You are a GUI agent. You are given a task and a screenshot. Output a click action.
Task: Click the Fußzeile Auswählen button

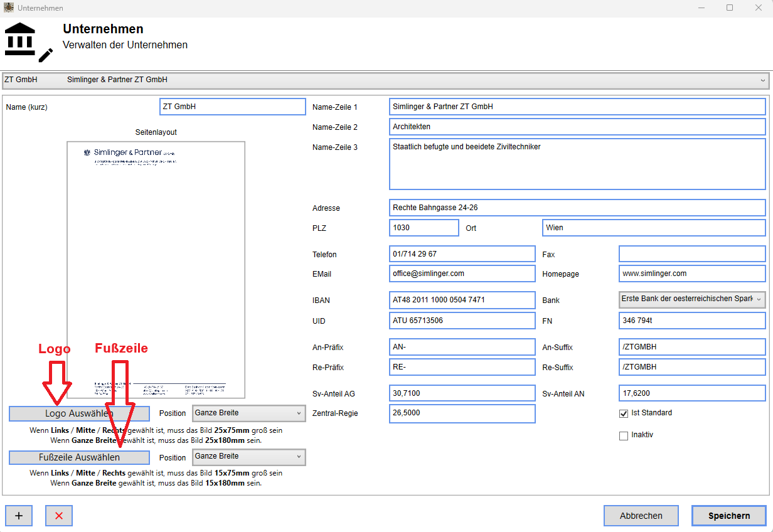(x=79, y=457)
